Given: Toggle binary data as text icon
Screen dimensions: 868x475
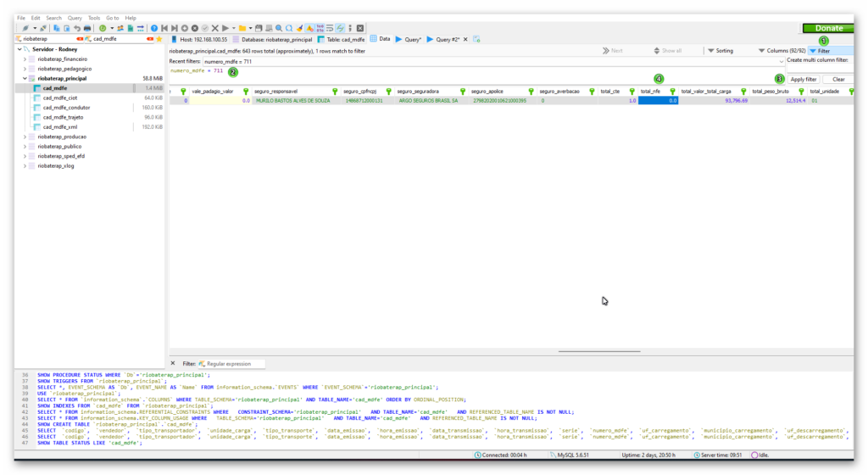Looking at the screenshot, I should click(x=320, y=28).
